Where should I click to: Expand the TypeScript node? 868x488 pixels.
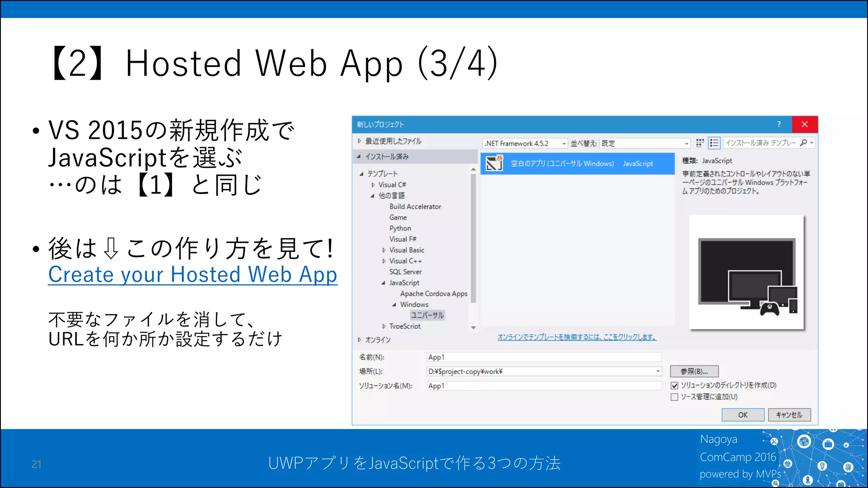point(384,326)
